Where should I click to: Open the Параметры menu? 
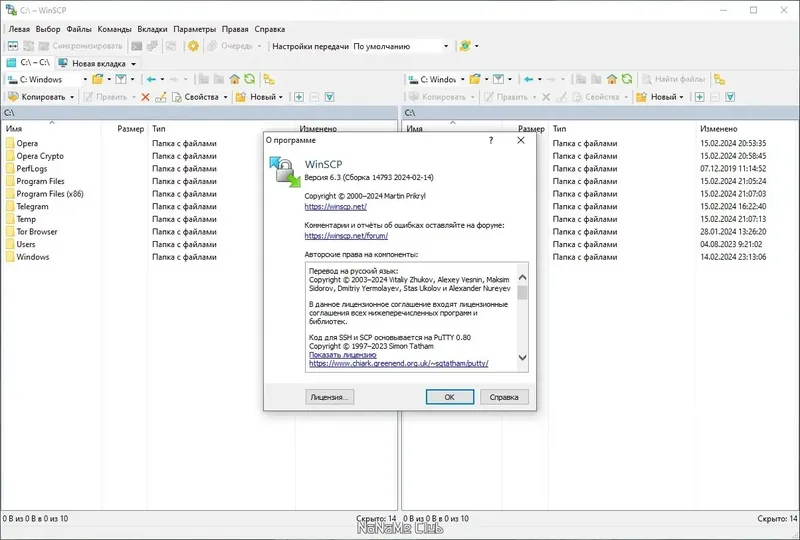[194, 29]
